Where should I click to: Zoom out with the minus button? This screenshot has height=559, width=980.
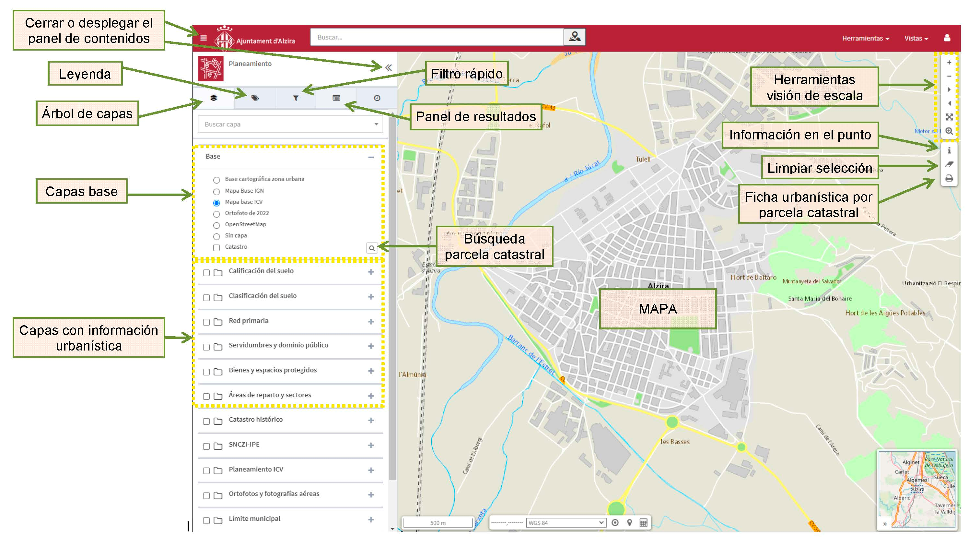click(949, 76)
